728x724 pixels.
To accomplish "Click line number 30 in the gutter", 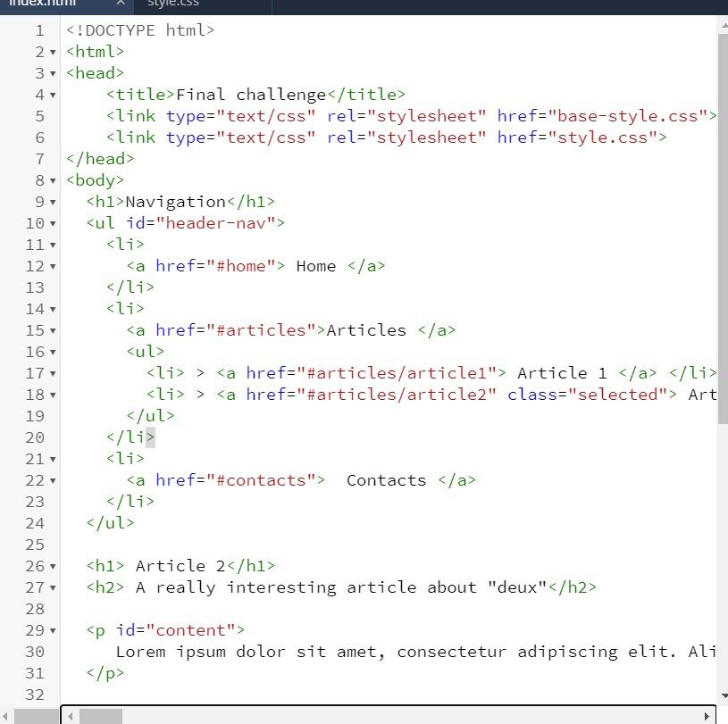I will point(35,652).
